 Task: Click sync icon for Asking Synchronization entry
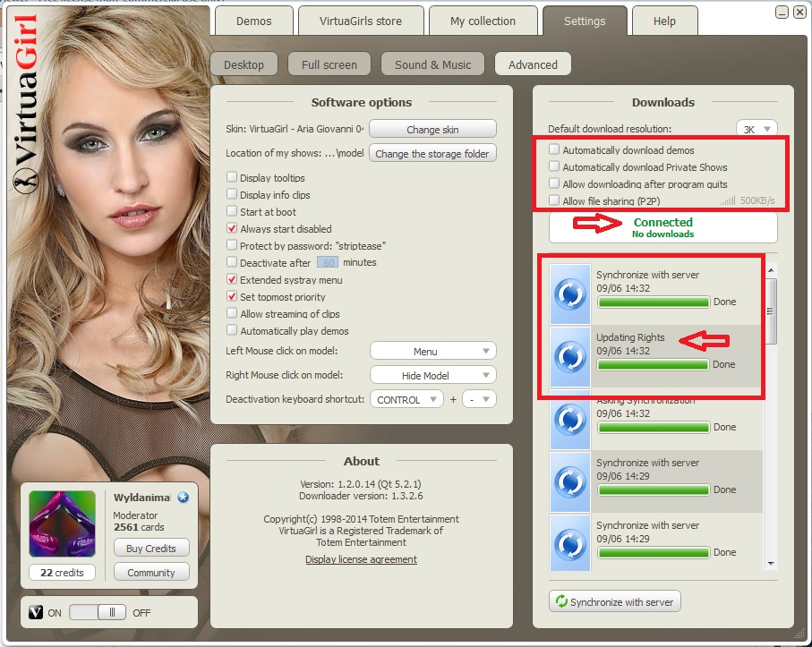click(570, 420)
